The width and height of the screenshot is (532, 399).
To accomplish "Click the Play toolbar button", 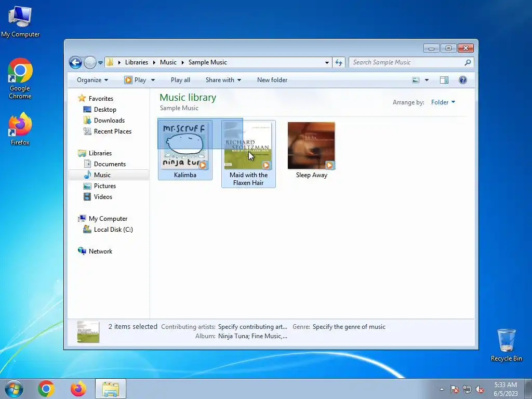I will pos(136,80).
